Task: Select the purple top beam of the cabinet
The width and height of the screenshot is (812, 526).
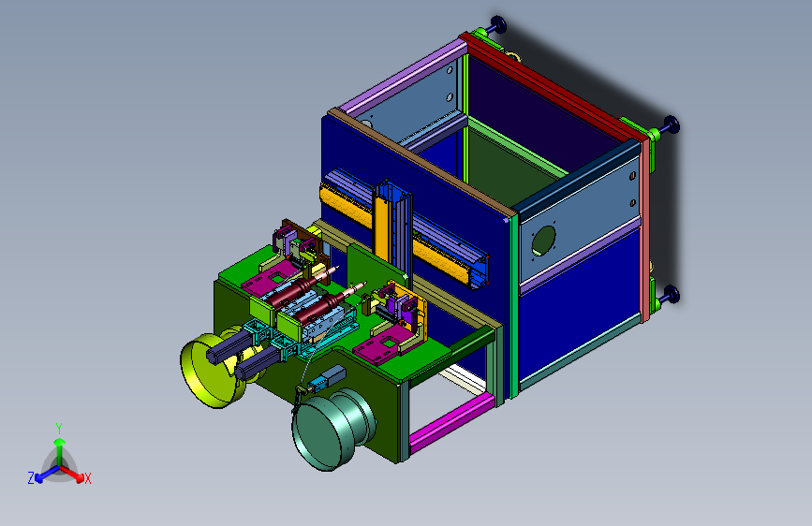Action: pos(403,79)
